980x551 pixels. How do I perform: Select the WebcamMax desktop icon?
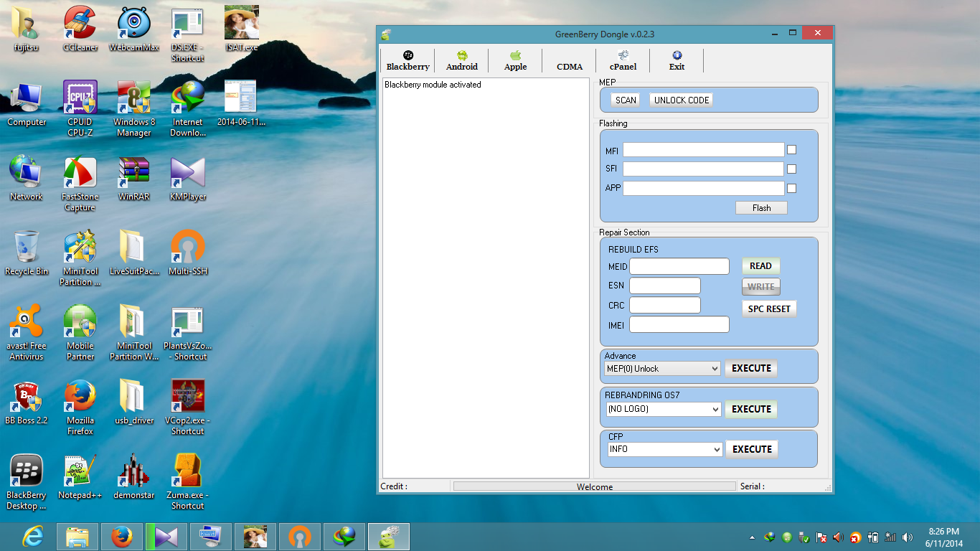[x=133, y=29]
